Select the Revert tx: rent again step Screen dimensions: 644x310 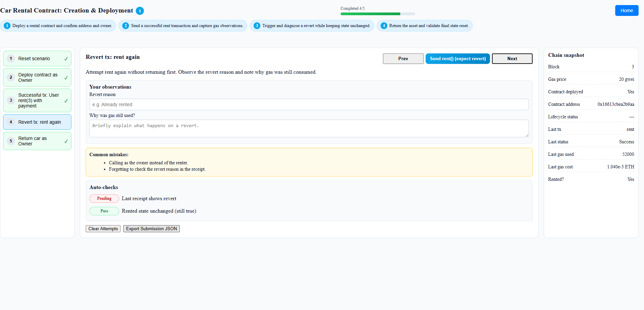(37, 122)
